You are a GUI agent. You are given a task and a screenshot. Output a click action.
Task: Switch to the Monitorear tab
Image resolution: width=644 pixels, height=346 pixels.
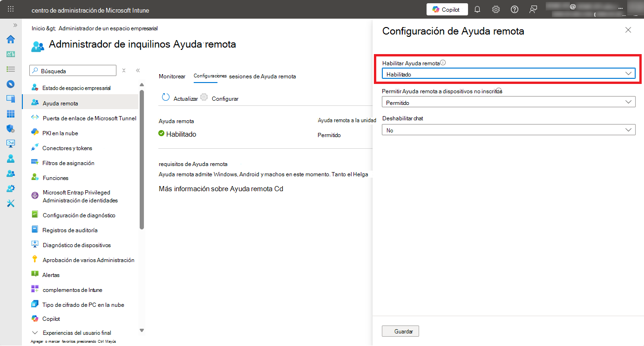[172, 76]
